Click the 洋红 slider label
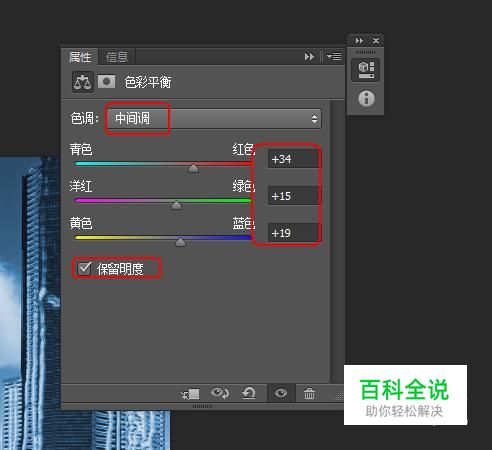 tap(81, 186)
